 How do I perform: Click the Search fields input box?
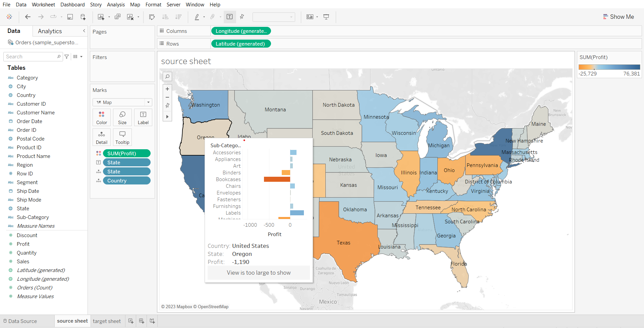click(x=31, y=57)
